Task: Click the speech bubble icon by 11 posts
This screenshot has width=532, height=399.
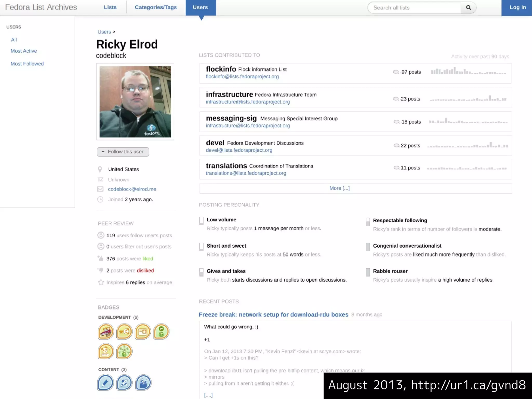Action: pyautogui.click(x=397, y=168)
